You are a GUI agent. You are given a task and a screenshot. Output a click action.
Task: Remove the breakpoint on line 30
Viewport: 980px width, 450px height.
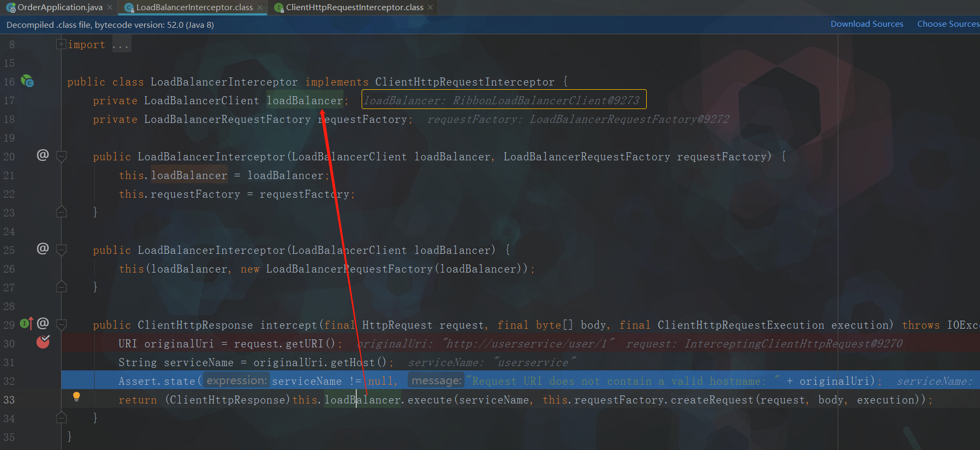pyautogui.click(x=43, y=342)
